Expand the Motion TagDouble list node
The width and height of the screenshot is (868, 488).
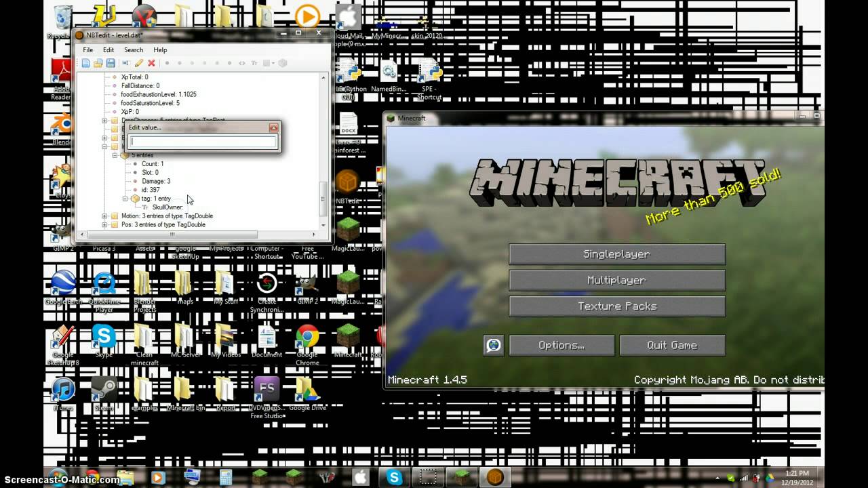point(104,216)
